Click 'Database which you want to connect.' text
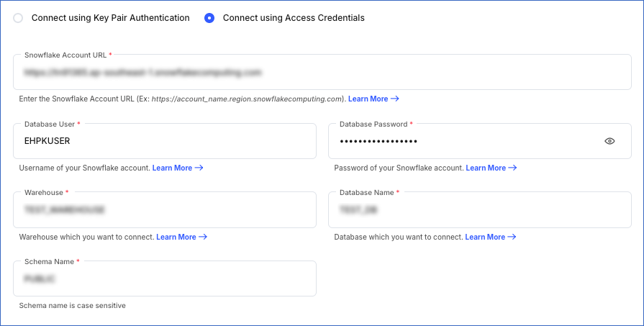The width and height of the screenshot is (644, 326). [x=399, y=237]
